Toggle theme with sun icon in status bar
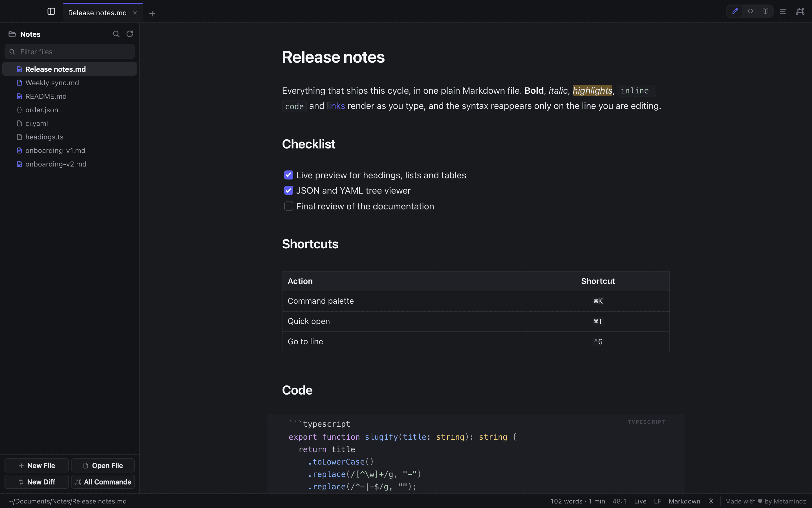This screenshot has width=812, height=508. click(711, 501)
